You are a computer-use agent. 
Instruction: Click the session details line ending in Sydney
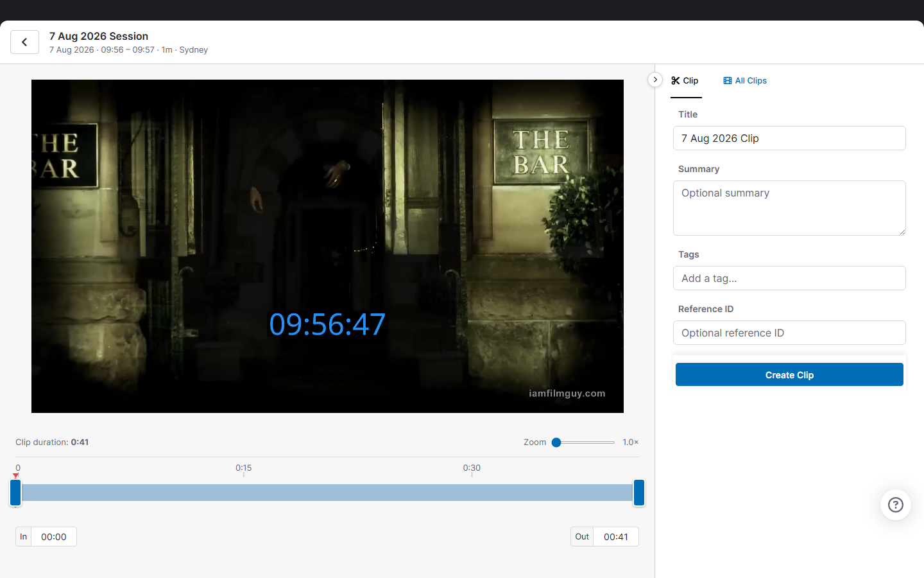pyautogui.click(x=128, y=50)
